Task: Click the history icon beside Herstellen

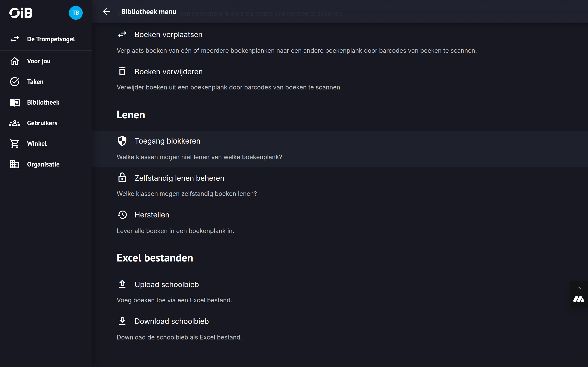Action: (122, 215)
